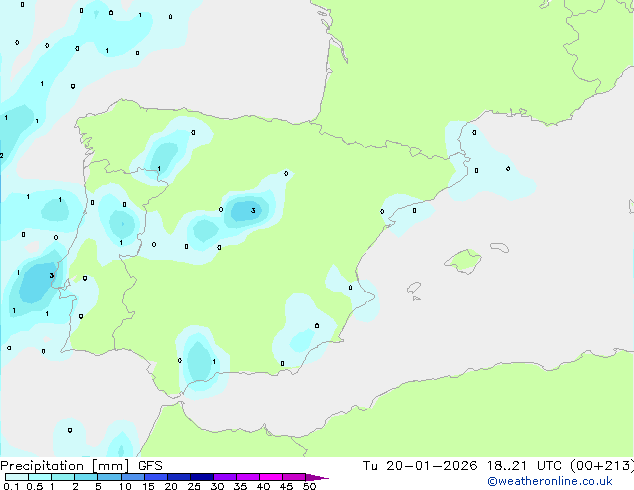Select the 2–5 mm legend color swatch

(x=86, y=477)
